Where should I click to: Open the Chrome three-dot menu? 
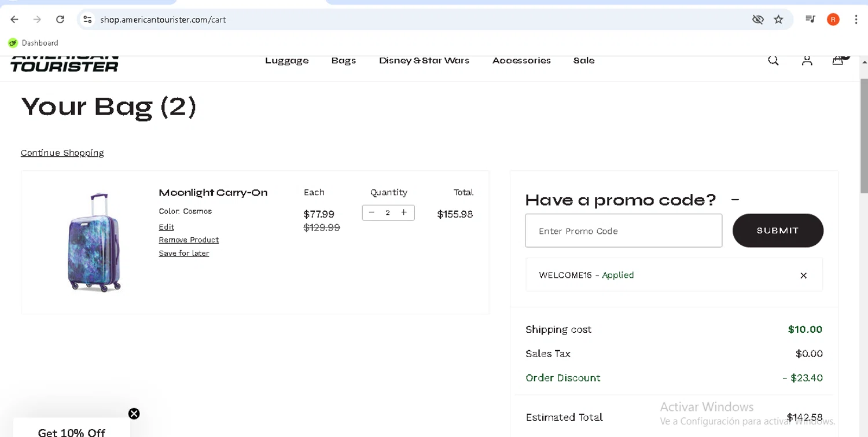coord(856,20)
